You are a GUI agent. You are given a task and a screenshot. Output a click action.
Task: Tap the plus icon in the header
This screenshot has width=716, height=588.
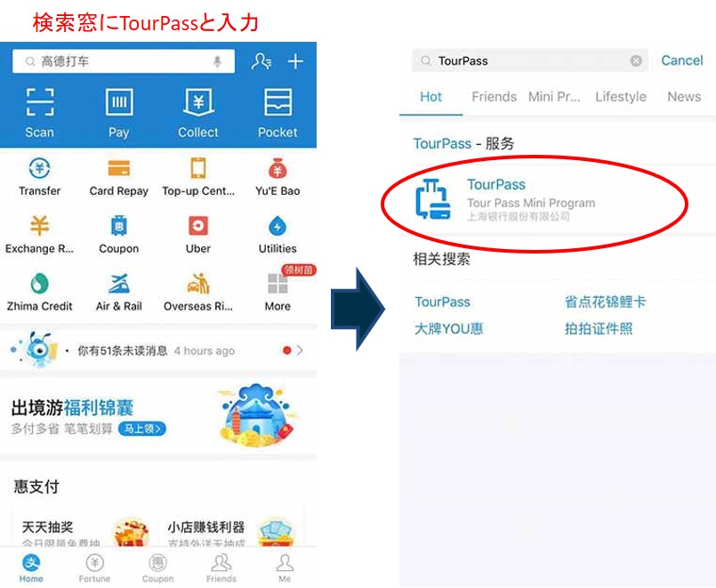pos(295,61)
